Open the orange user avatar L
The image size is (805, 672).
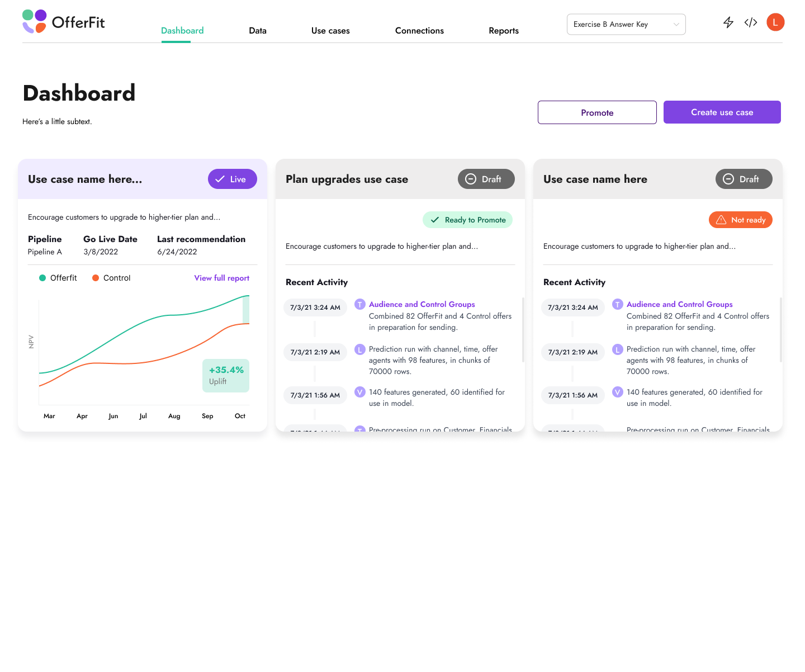point(775,22)
